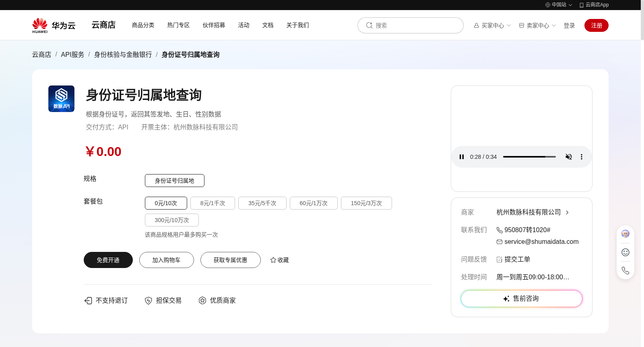This screenshot has width=644, height=347.
Task: Select the 8元/1千次 package
Action: 213,203
